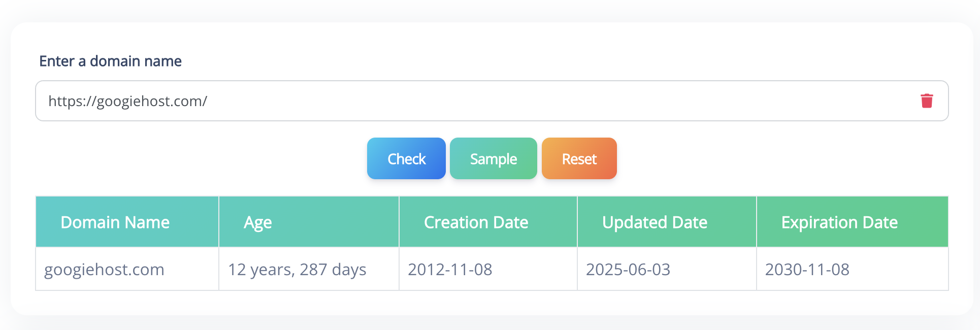Click the 2030-11-08 expiration date cell
The width and height of the screenshot is (980, 330).
pyautogui.click(x=807, y=270)
